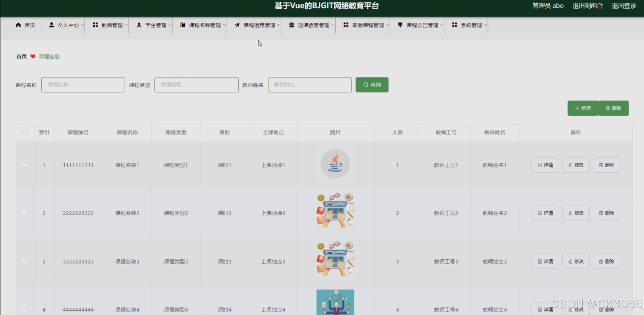Expand the 学生管理 dropdown arrow
Image resolution: width=644 pixels, height=315 pixels.
170,25
